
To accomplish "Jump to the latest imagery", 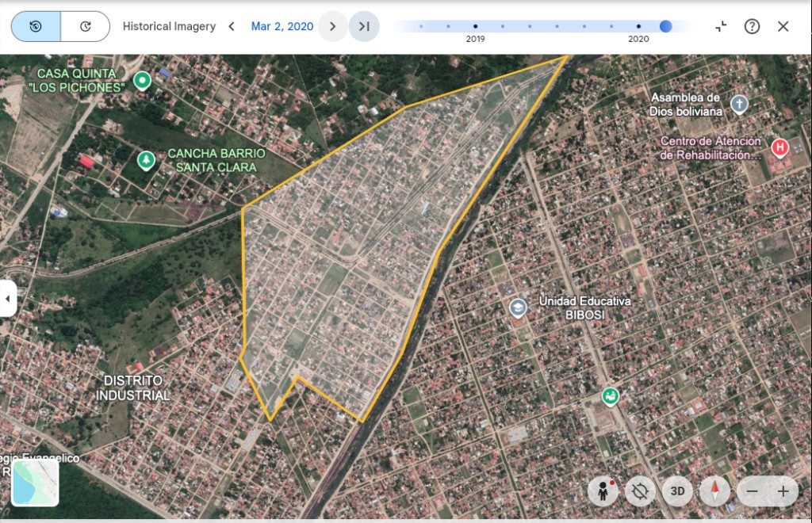I will pyautogui.click(x=364, y=26).
